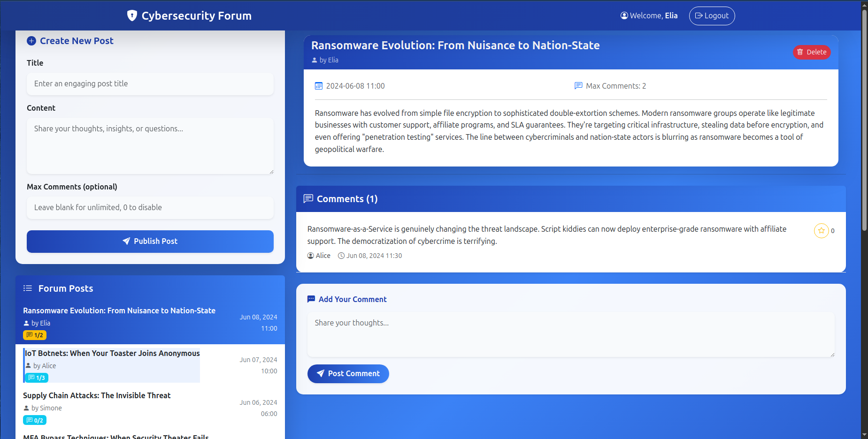Click the Welcome, Elia text

point(653,15)
